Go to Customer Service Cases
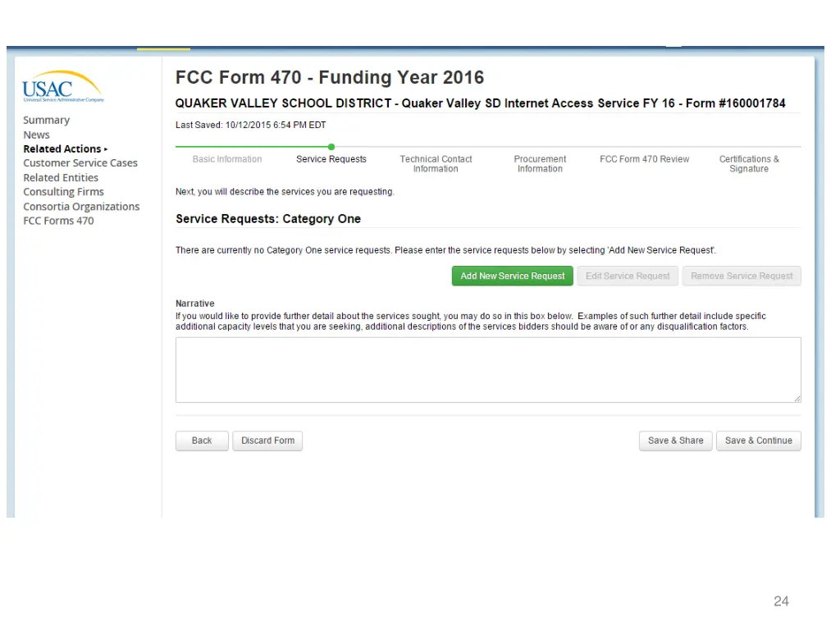 click(80, 163)
